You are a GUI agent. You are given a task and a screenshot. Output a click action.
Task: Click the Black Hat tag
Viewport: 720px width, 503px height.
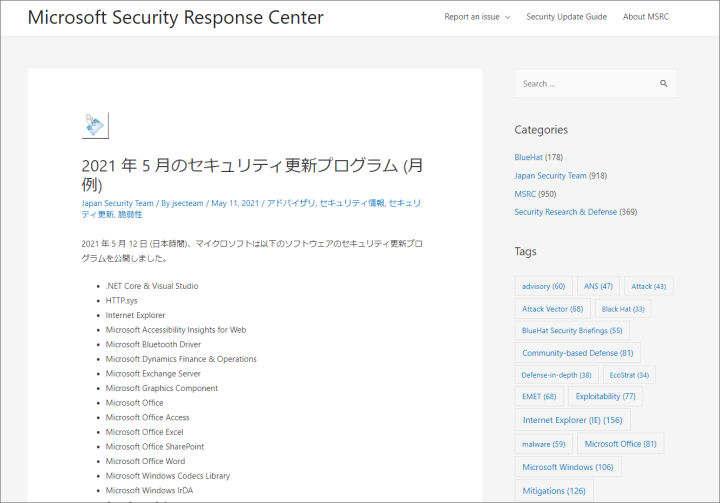622,309
